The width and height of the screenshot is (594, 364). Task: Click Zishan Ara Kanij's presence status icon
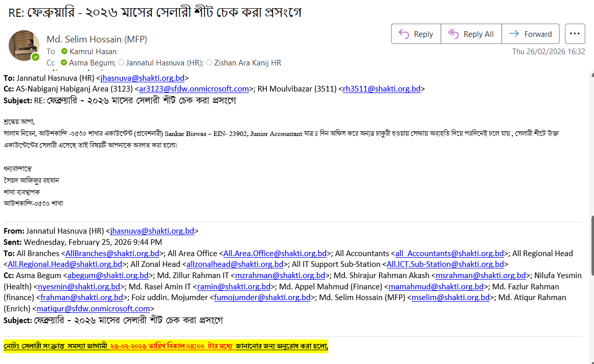[210, 63]
